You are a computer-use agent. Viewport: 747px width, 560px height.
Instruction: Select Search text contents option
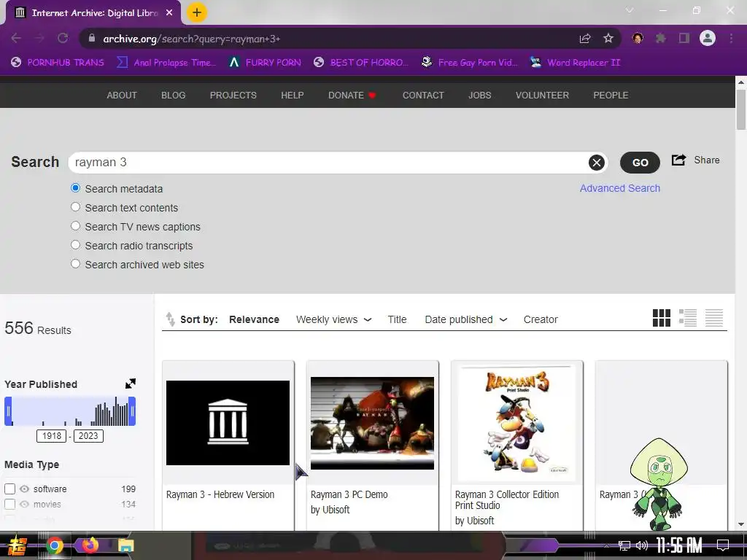pyautogui.click(x=75, y=206)
